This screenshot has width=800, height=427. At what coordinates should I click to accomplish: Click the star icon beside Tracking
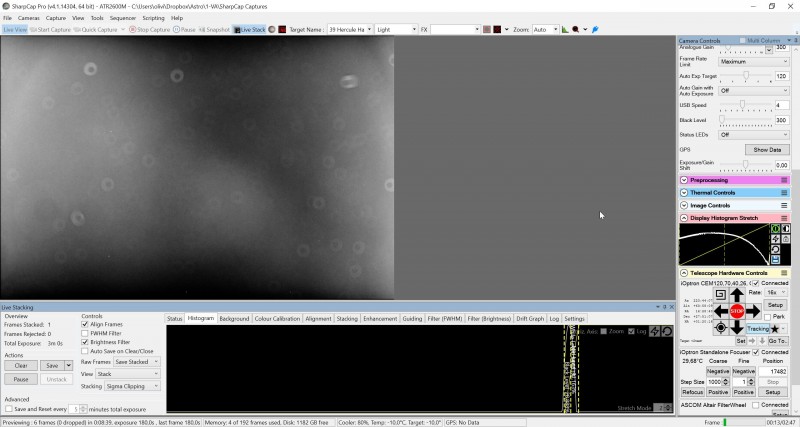point(775,329)
